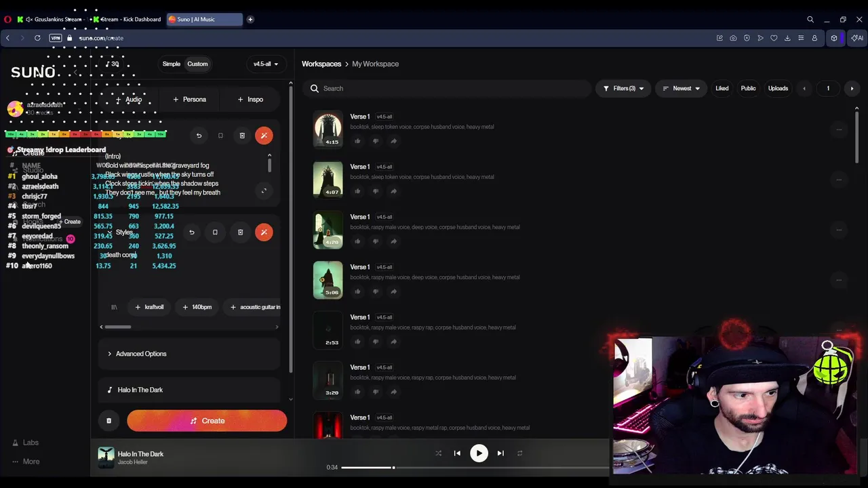This screenshot has width=868, height=488.
Task: Open More in the sidebar
Action: pos(25,462)
